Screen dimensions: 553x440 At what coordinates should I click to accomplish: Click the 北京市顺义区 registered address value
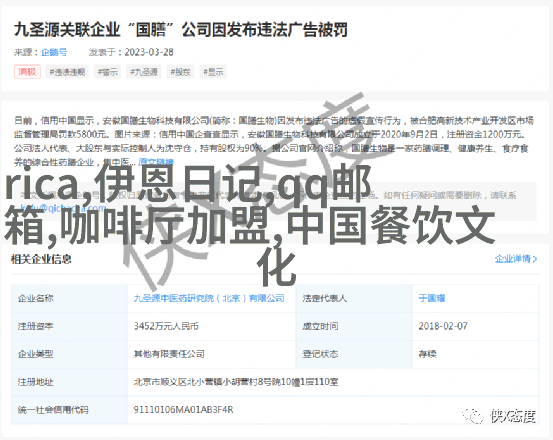click(236, 382)
